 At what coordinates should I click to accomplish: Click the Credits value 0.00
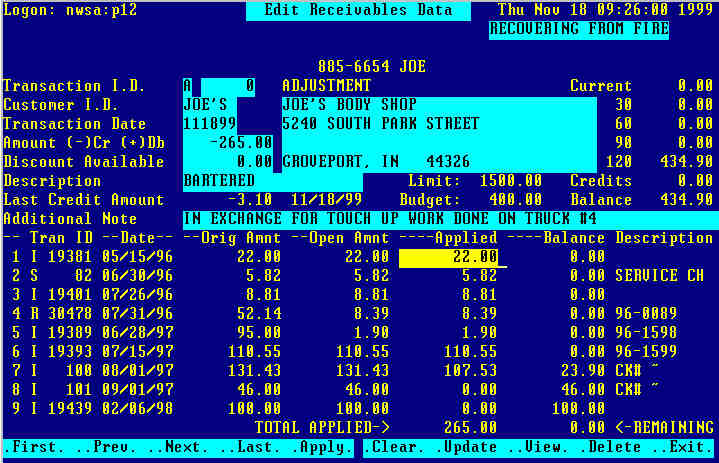[696, 181]
